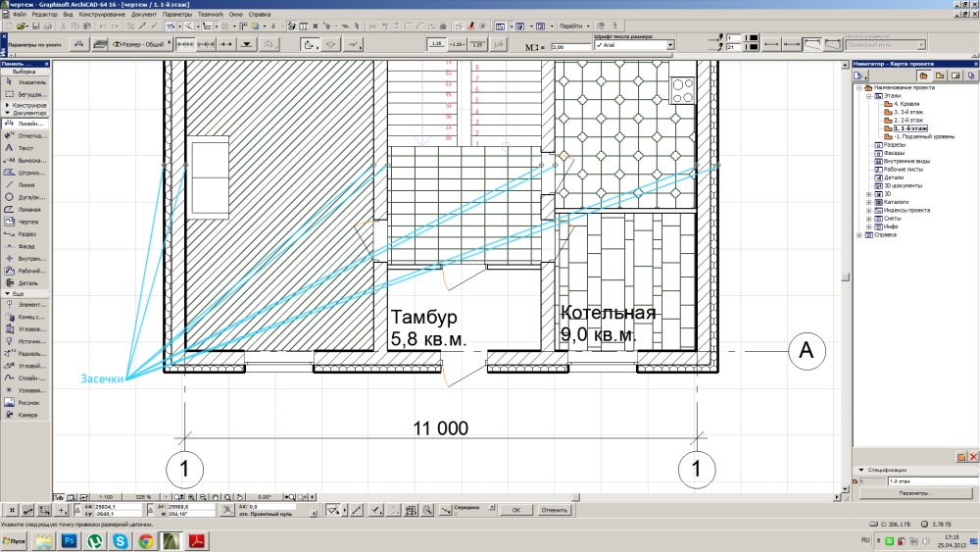Open the Параметры menu

[x=177, y=14]
